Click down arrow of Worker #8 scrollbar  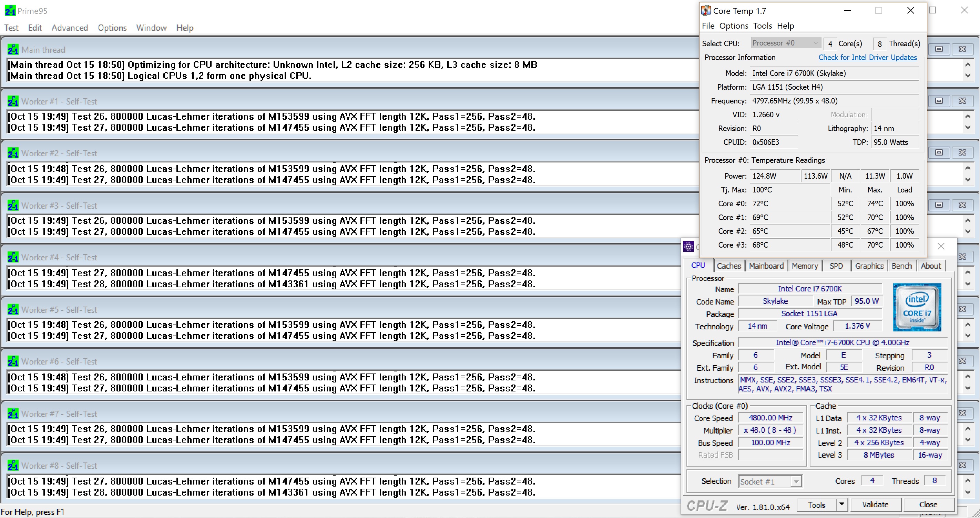968,492
